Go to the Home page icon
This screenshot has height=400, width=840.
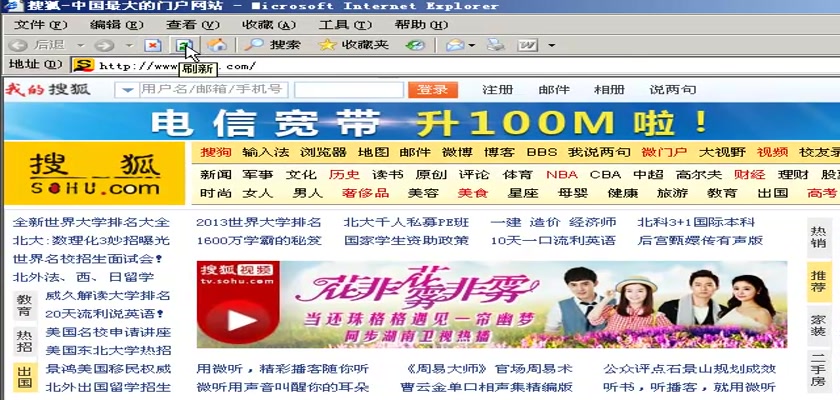[217, 45]
